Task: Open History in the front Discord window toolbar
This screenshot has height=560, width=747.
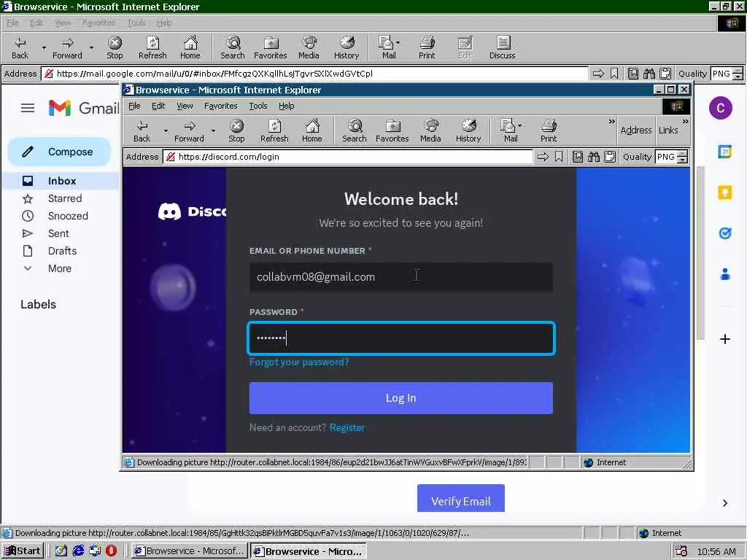Action: click(x=468, y=131)
